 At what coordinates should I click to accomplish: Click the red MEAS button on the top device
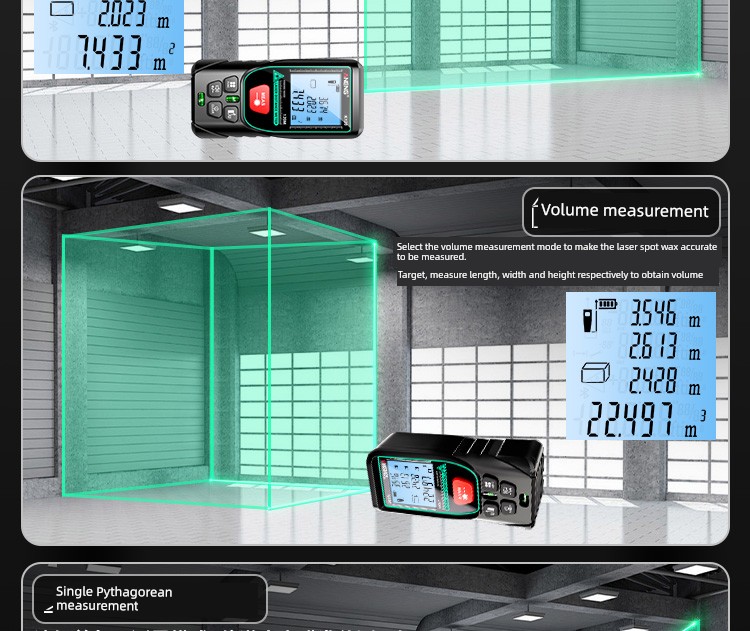click(259, 99)
